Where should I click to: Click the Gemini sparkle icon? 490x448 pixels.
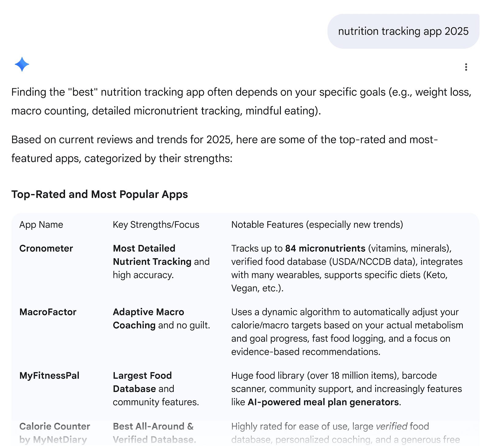[23, 64]
